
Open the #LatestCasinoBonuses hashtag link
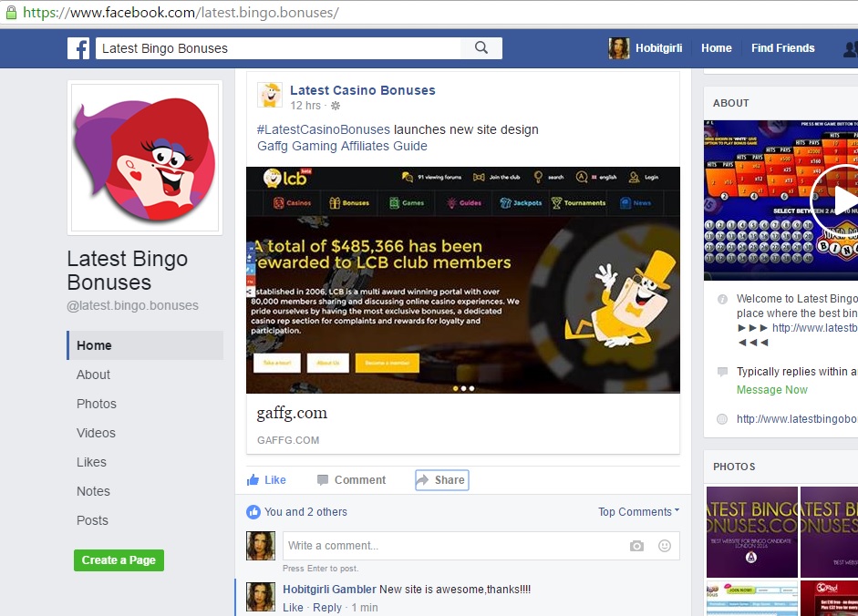(323, 129)
